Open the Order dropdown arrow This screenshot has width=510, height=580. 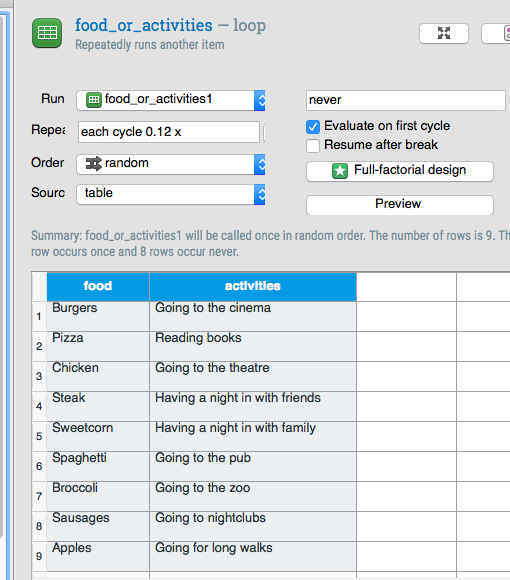[260, 165]
